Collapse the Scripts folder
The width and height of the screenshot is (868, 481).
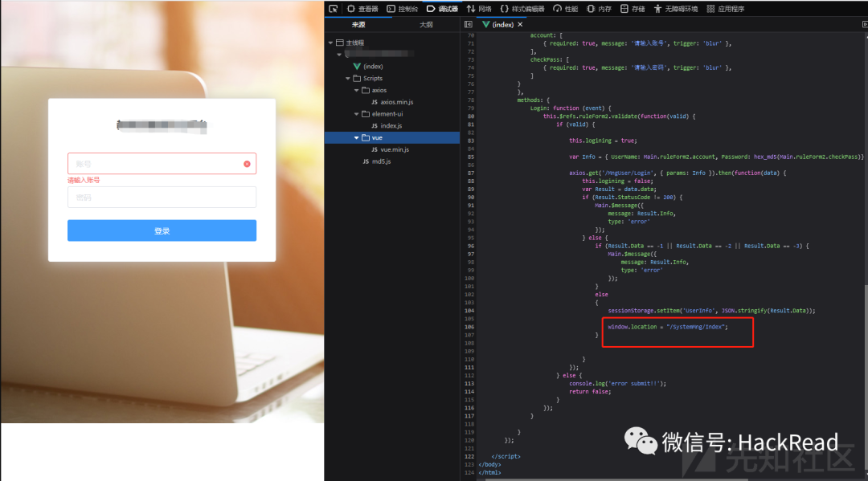tap(348, 78)
